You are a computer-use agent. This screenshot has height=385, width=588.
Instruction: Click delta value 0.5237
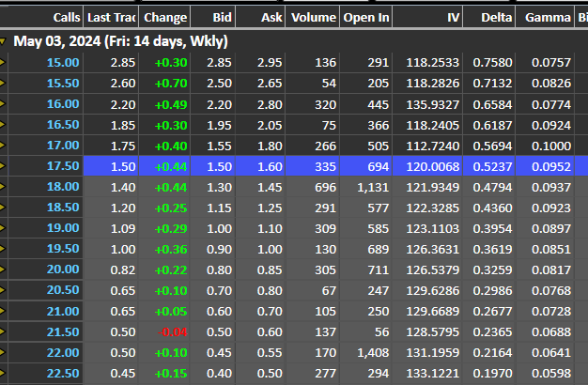click(492, 166)
